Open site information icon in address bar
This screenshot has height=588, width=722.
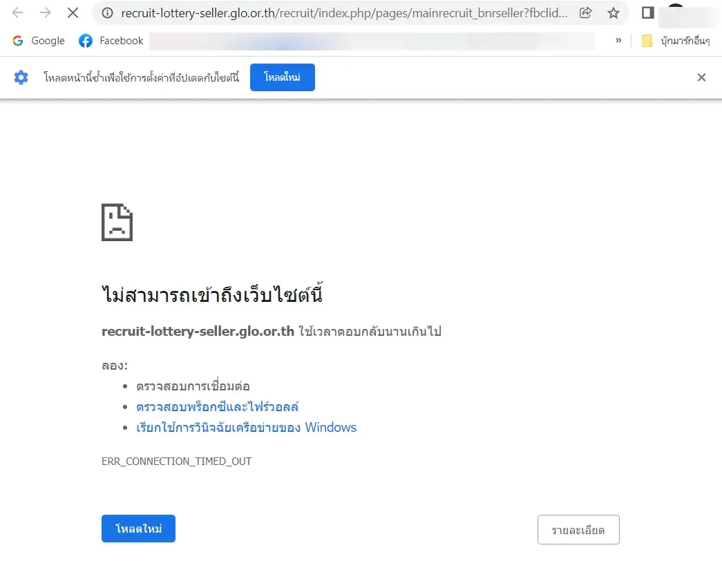pos(107,13)
